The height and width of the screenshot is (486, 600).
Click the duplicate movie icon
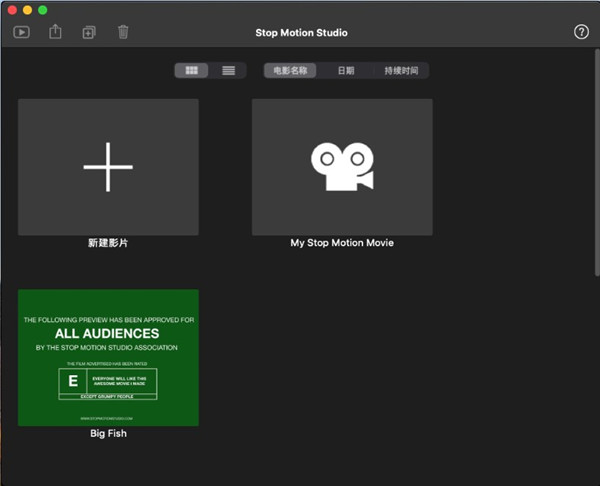[x=89, y=32]
